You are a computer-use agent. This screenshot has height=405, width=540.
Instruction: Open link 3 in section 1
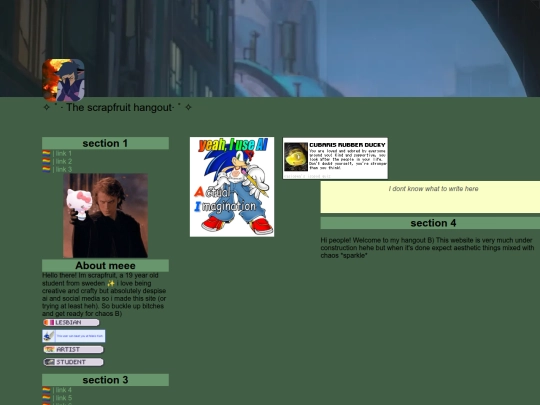(x=64, y=169)
